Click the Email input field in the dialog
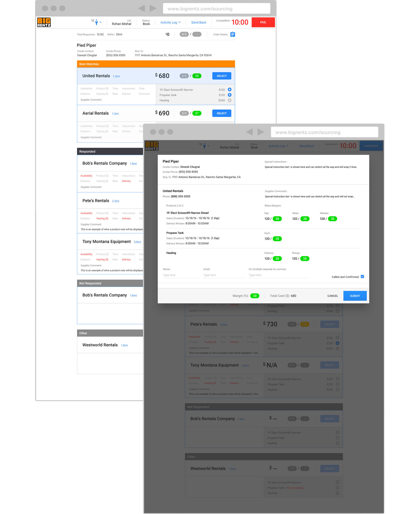The image size is (420, 514). (x=224, y=275)
